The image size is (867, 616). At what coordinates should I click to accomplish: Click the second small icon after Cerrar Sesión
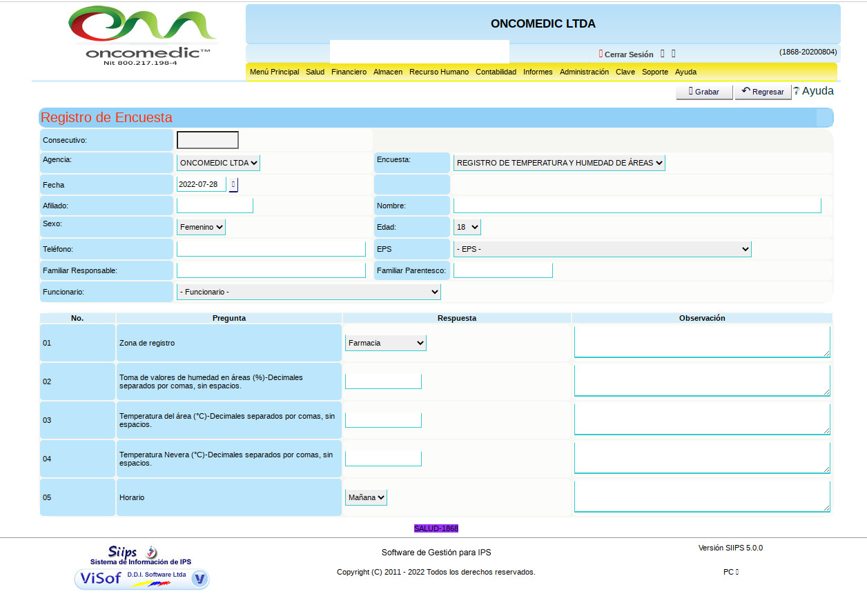[x=674, y=54]
